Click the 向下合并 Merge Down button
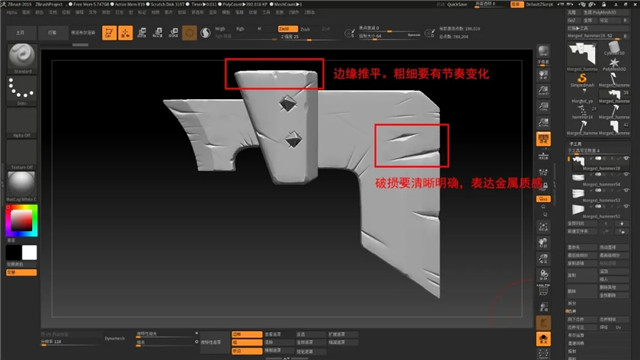The width and height of the screenshot is (640, 360). (x=582, y=319)
